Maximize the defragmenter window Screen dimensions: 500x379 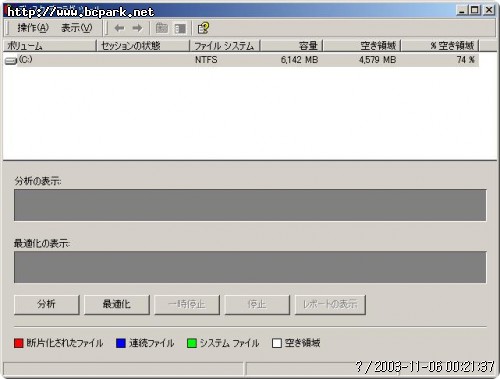[x=474, y=10]
